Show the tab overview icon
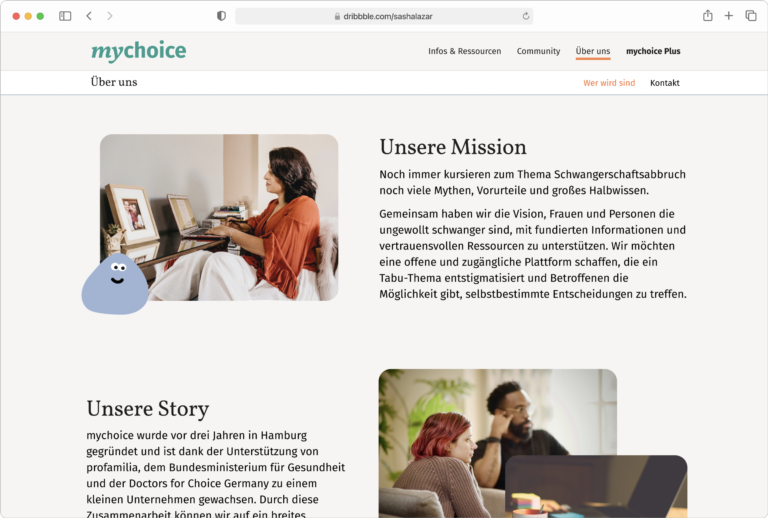This screenshot has width=768, height=518. tap(751, 16)
